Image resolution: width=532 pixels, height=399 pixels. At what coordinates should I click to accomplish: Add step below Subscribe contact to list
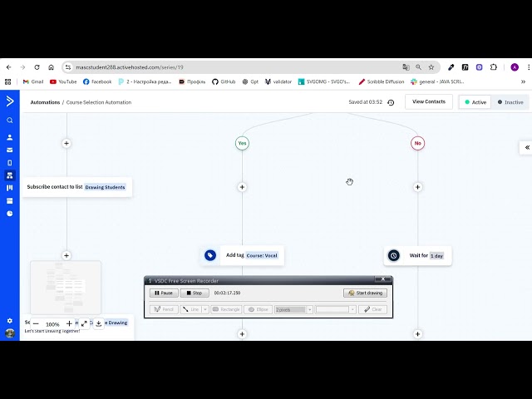[x=66, y=255]
